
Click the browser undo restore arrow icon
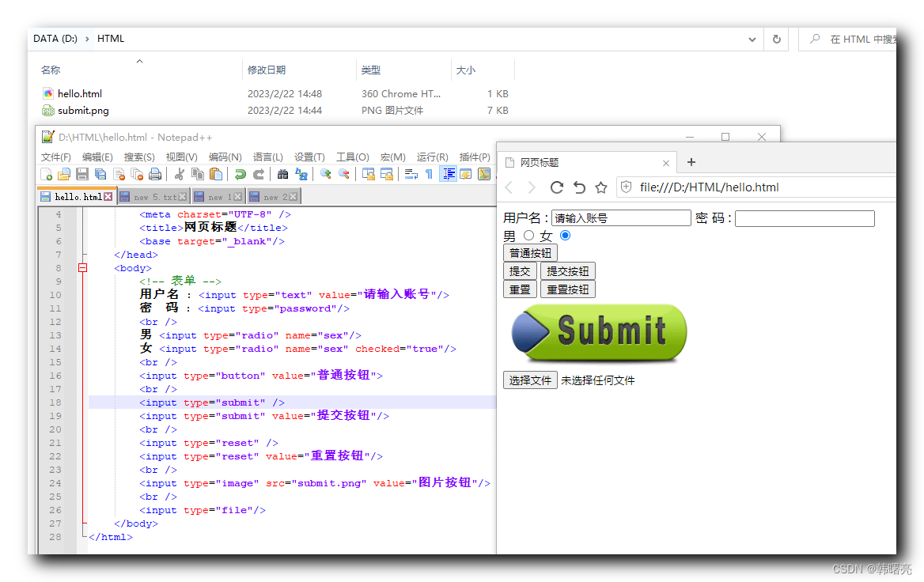pyautogui.click(x=579, y=187)
